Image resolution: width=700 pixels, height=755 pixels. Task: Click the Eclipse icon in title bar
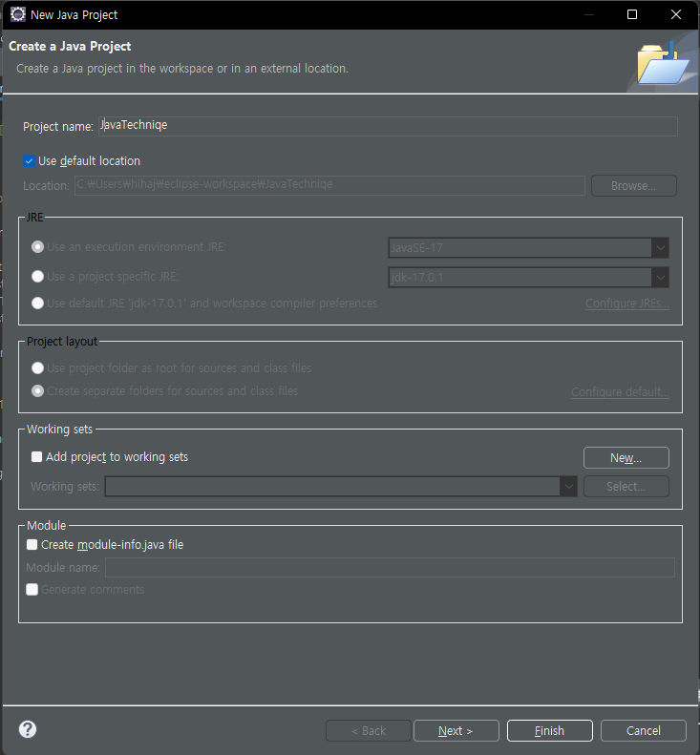coord(18,14)
